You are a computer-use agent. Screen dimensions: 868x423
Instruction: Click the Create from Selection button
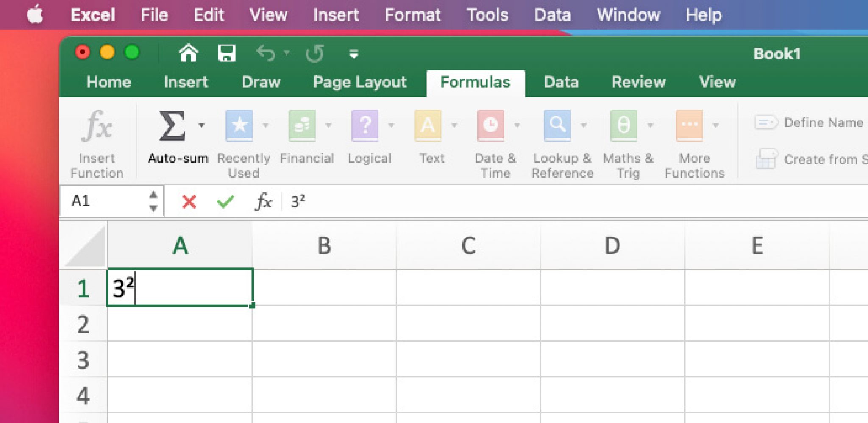(822, 159)
